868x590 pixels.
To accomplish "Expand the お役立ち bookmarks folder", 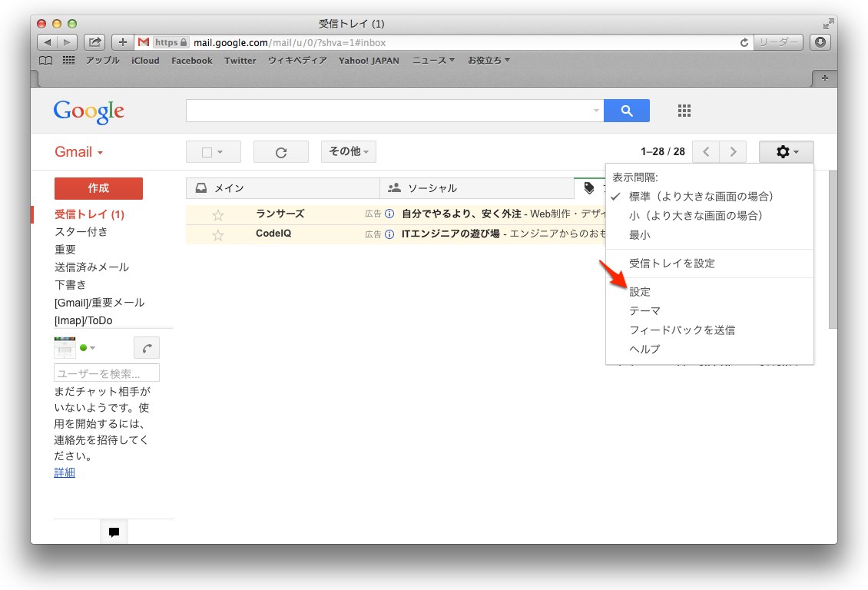I will (489, 61).
